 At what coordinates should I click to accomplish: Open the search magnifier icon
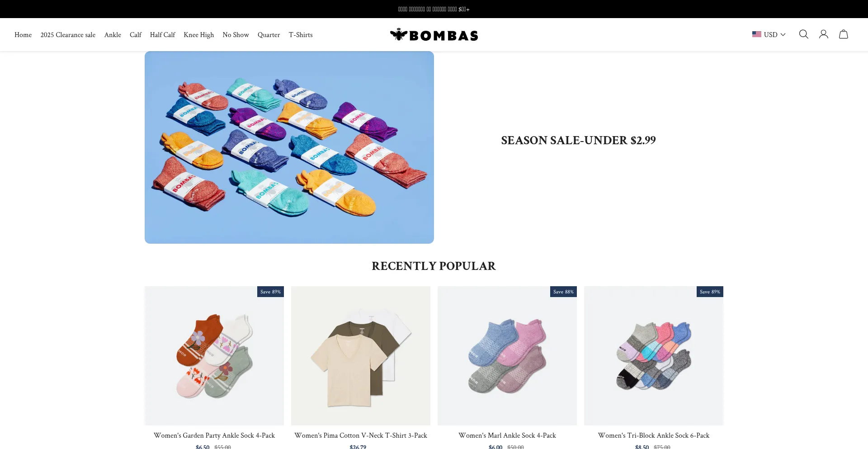(803, 34)
